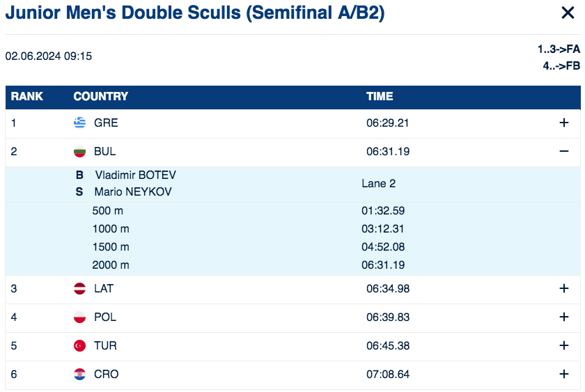Click the Greece flag icon
The image size is (585, 392).
pyautogui.click(x=79, y=123)
